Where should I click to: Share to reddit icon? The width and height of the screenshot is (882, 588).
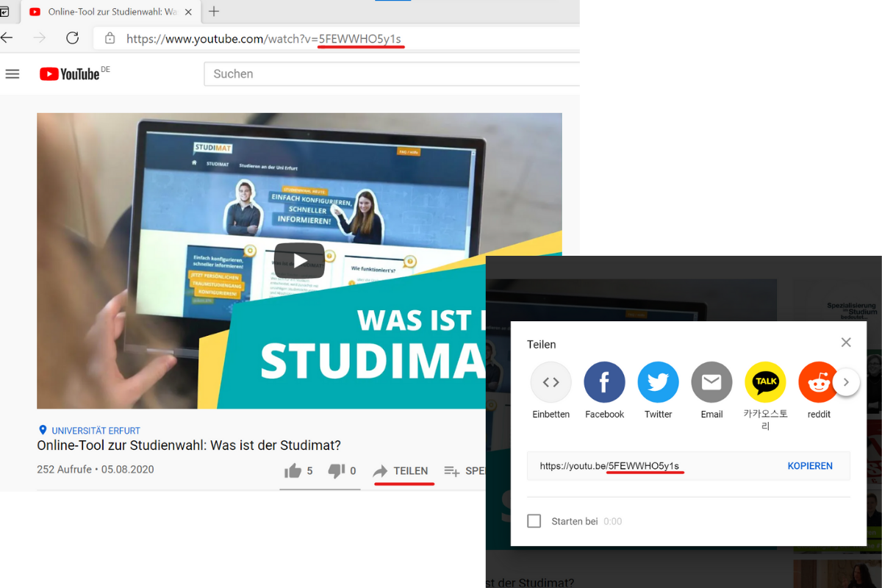pyautogui.click(x=818, y=382)
